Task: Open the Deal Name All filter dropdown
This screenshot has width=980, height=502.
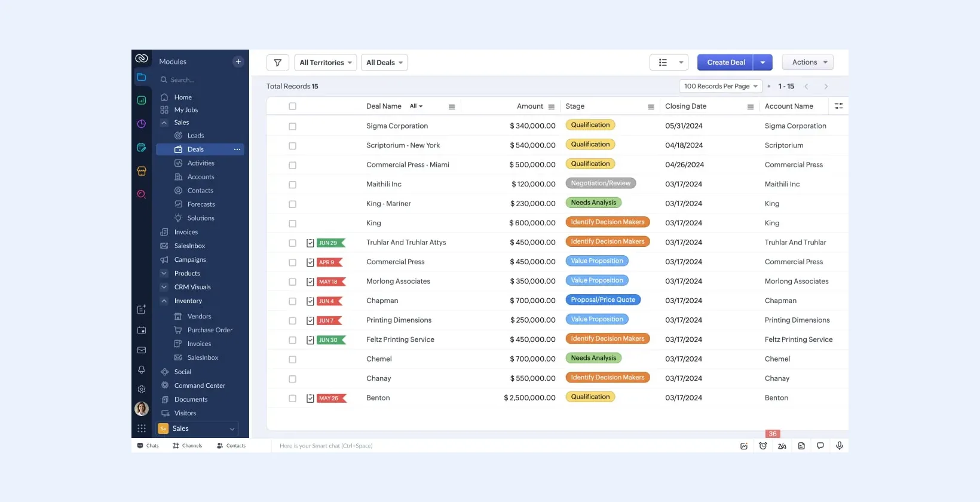Action: [416, 106]
